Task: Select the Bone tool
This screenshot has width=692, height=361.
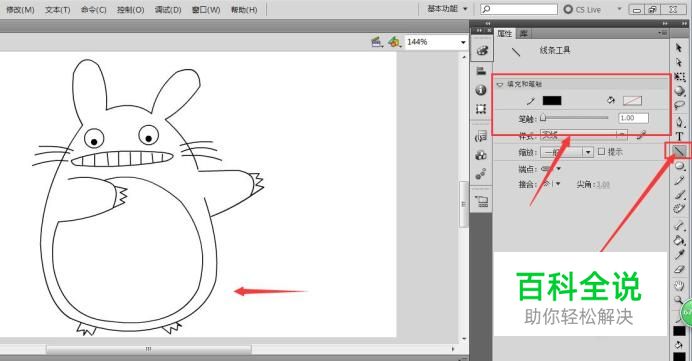Action: [679, 226]
